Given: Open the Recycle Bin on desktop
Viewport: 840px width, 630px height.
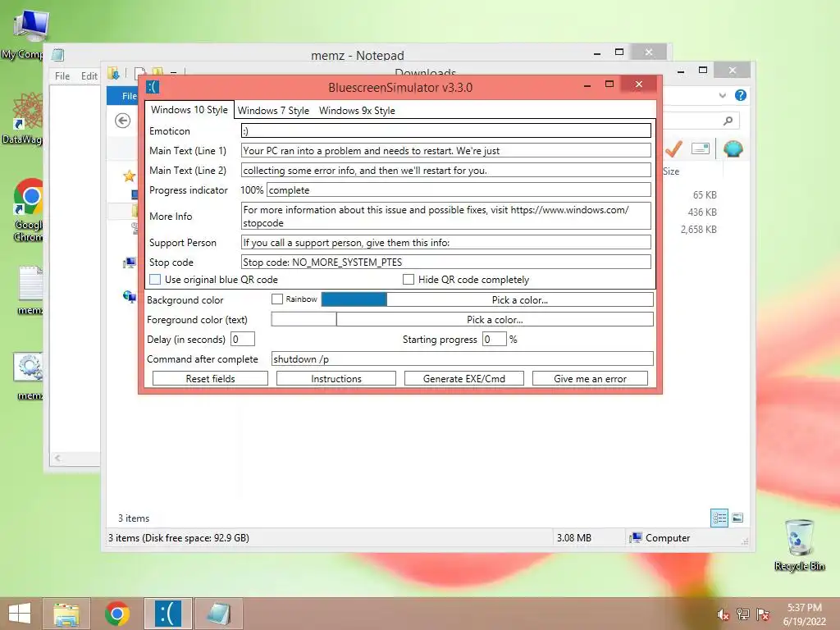Looking at the screenshot, I should [x=799, y=538].
